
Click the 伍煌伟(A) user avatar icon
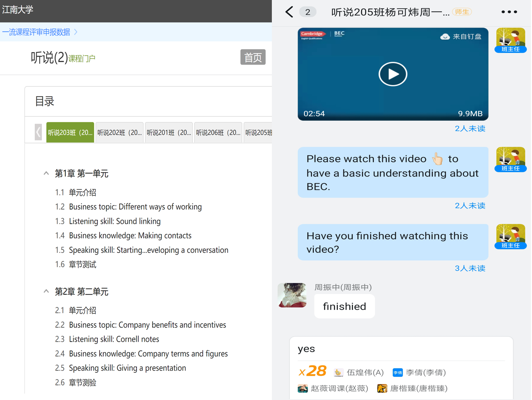[338, 372]
